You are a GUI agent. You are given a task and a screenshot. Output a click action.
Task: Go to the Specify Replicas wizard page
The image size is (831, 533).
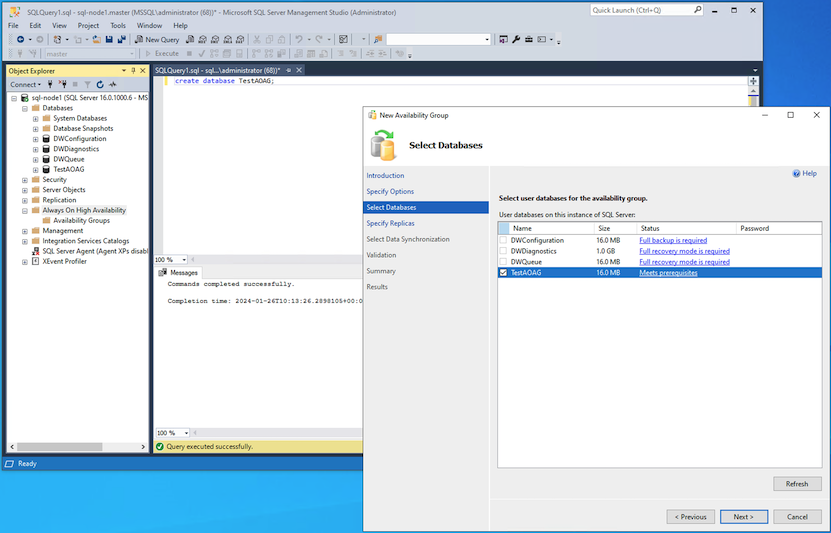(391, 223)
